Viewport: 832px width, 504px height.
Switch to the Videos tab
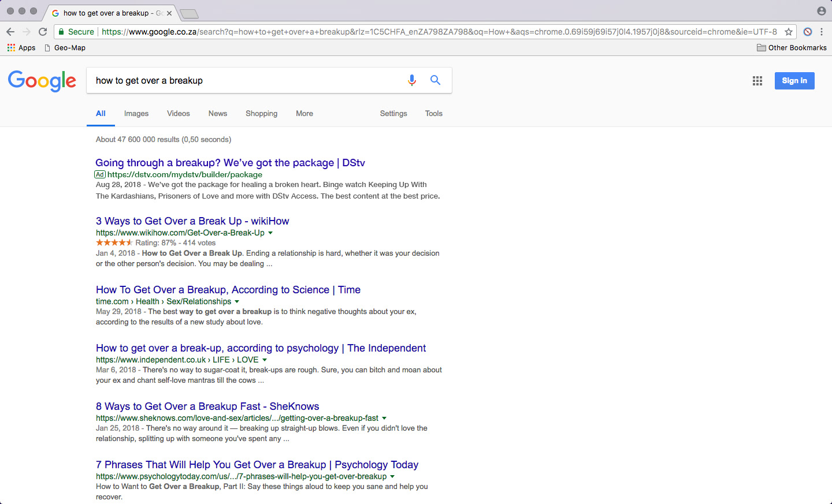179,114
